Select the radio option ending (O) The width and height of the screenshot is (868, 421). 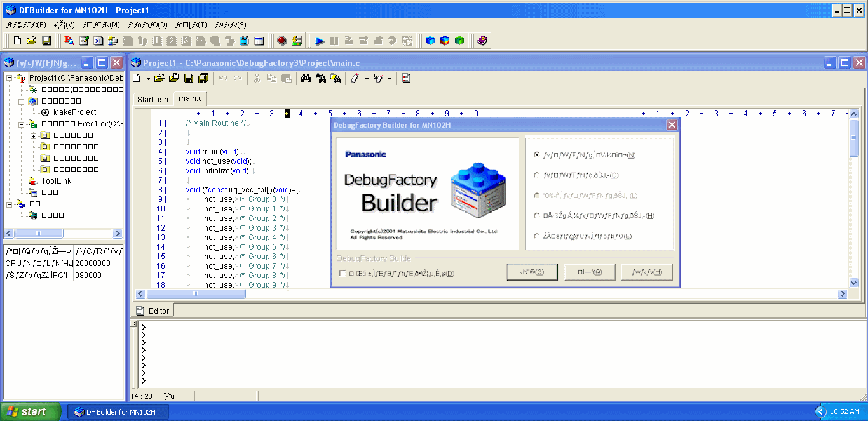537,175
